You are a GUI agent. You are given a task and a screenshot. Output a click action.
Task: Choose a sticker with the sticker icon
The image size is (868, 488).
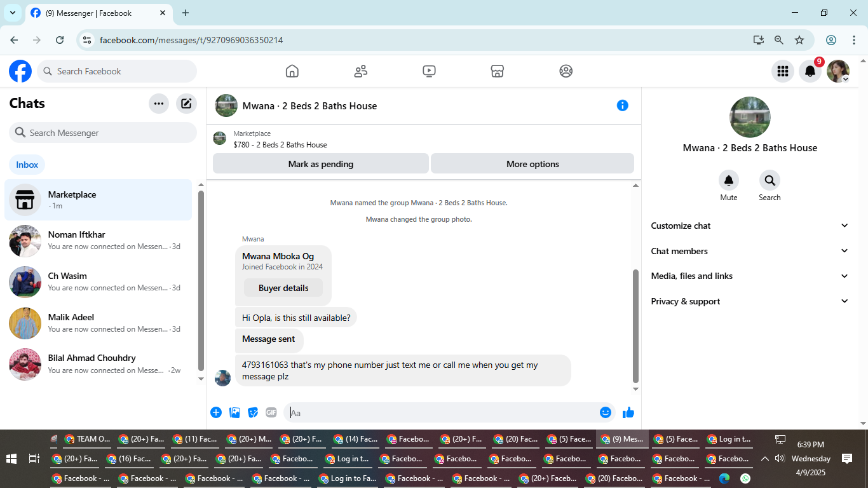pyautogui.click(x=253, y=412)
